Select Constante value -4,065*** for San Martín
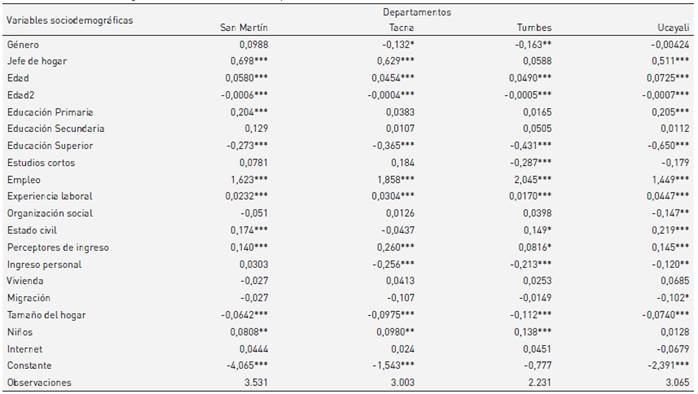The image size is (698, 394). click(x=247, y=366)
